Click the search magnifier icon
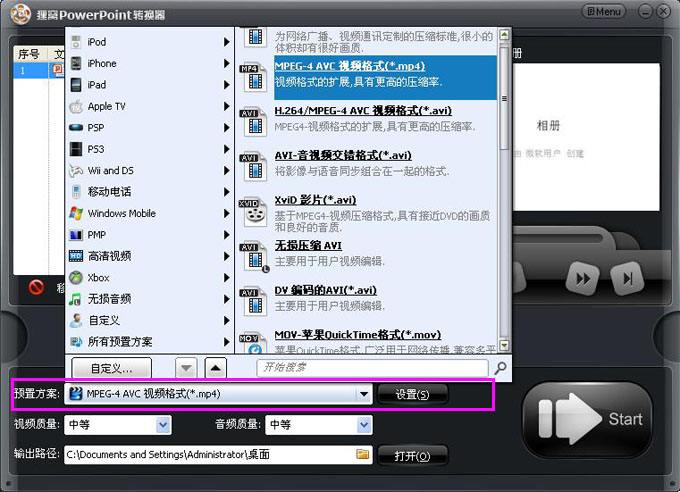This screenshot has height=492, width=680. tap(500, 368)
